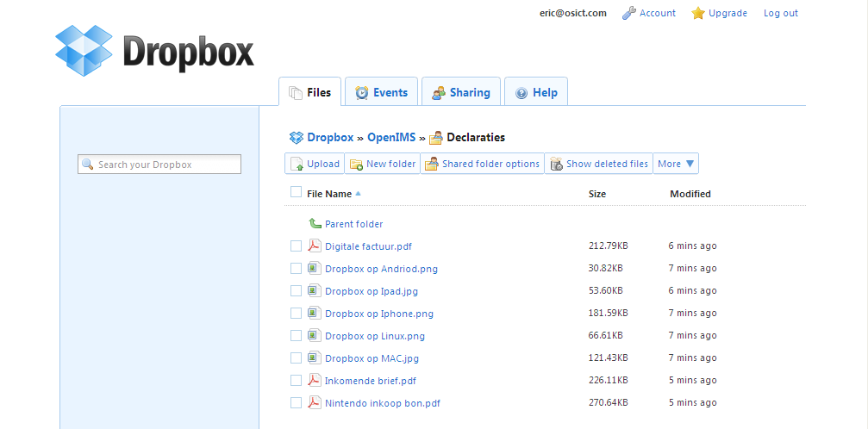Click Show deleted files

(599, 164)
